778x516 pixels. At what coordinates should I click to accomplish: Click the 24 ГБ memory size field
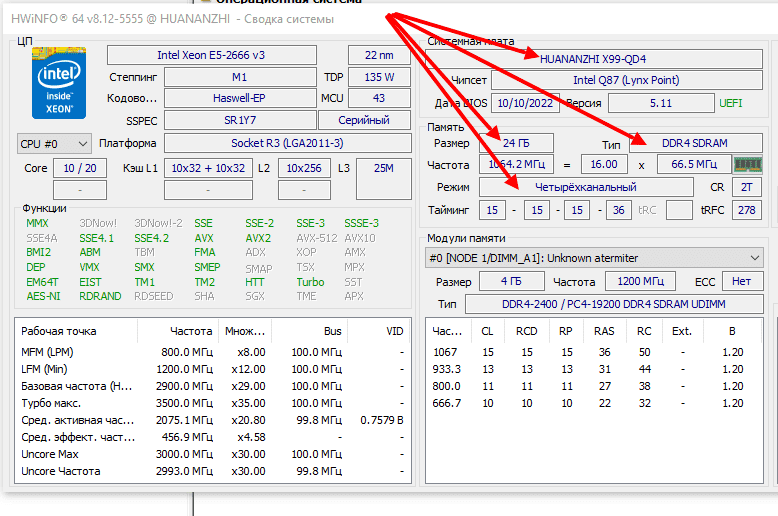point(515,144)
